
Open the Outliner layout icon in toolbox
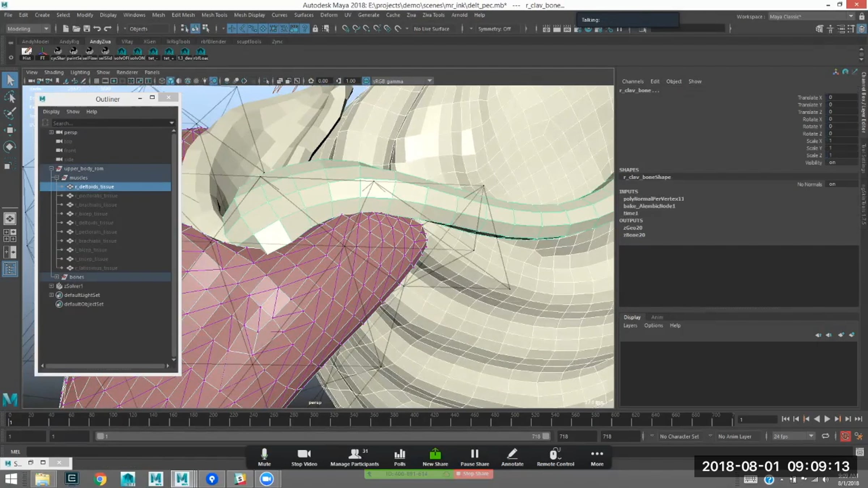[x=10, y=269]
